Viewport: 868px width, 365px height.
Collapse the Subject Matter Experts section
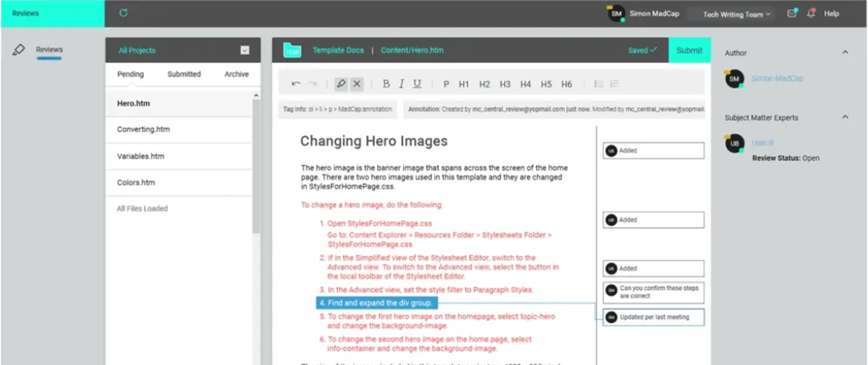point(845,117)
